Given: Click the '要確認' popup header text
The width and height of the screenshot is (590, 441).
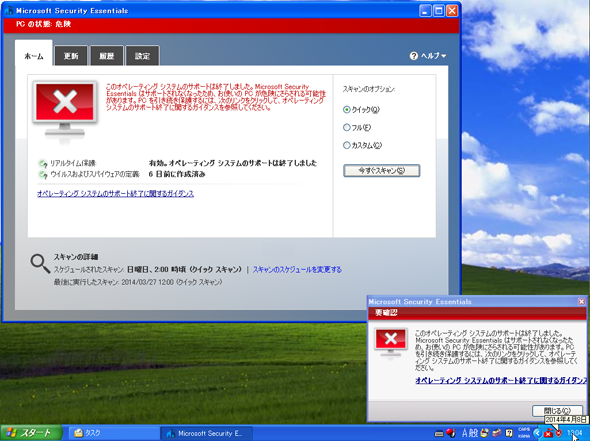Looking at the screenshot, I should [386, 313].
